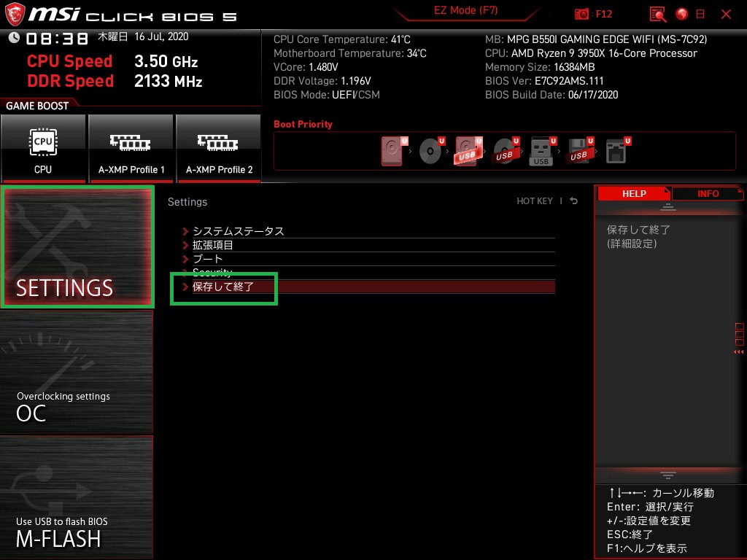
Task: Collapse help panel with side arrows
Action: (x=738, y=352)
